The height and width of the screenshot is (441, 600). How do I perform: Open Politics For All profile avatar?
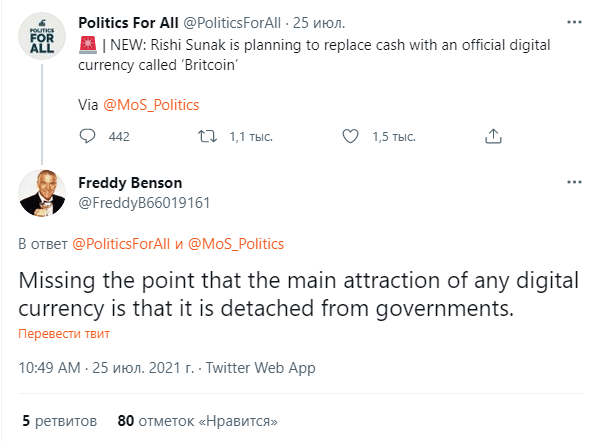(42, 36)
